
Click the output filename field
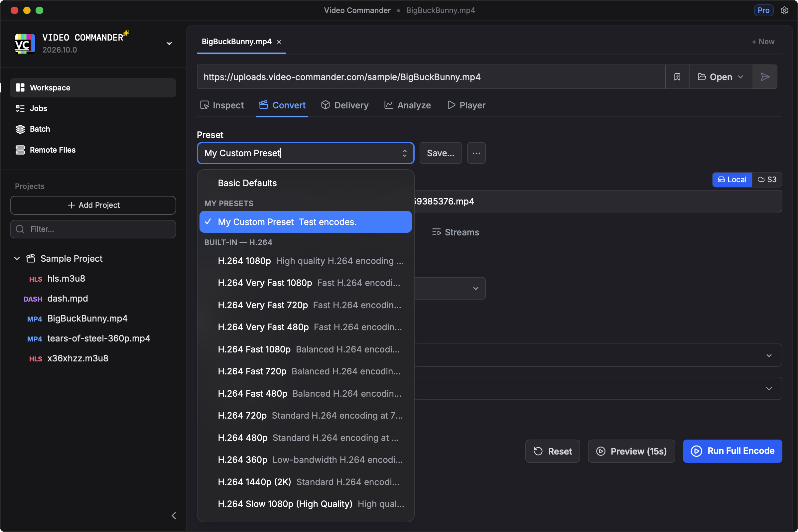[x=598, y=201]
